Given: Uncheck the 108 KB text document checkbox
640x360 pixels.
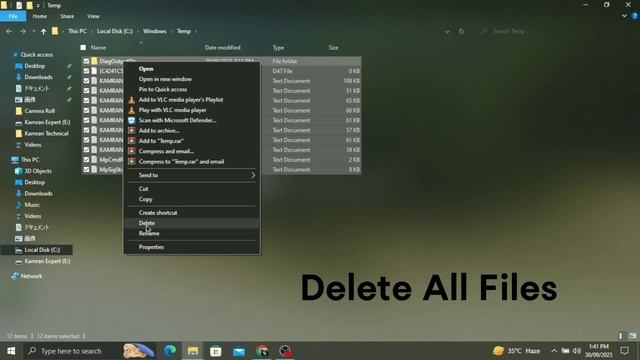Looking at the screenshot, I should pyautogui.click(x=86, y=81).
